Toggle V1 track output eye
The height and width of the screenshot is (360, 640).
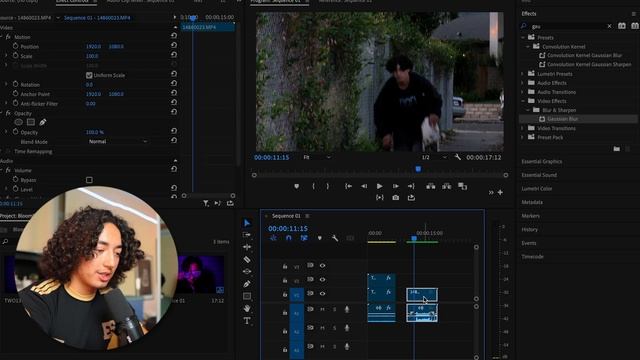pos(322,293)
